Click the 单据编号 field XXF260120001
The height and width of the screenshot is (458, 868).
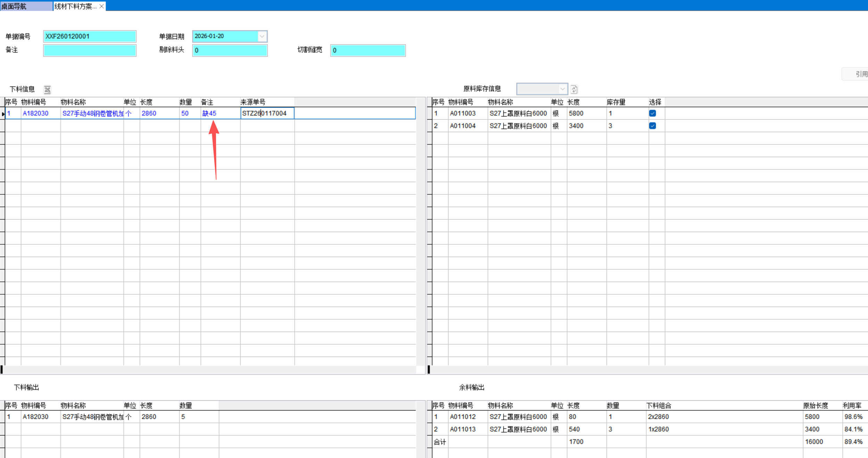coord(89,36)
